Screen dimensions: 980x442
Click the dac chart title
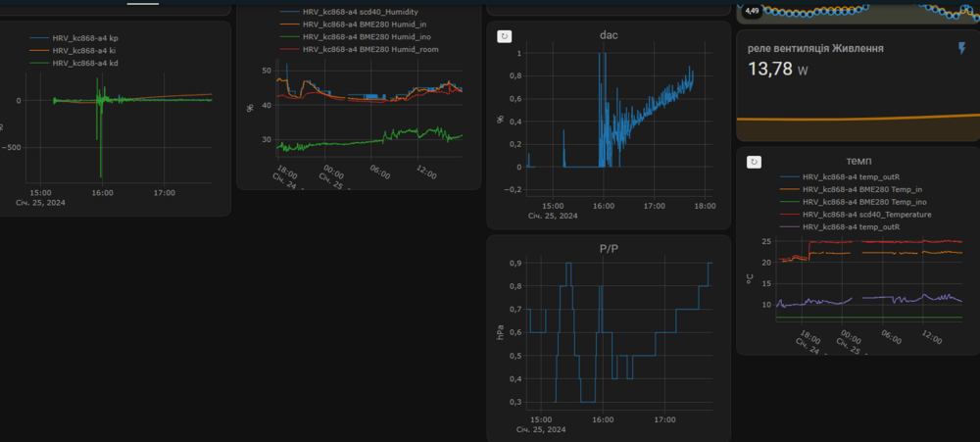609,35
